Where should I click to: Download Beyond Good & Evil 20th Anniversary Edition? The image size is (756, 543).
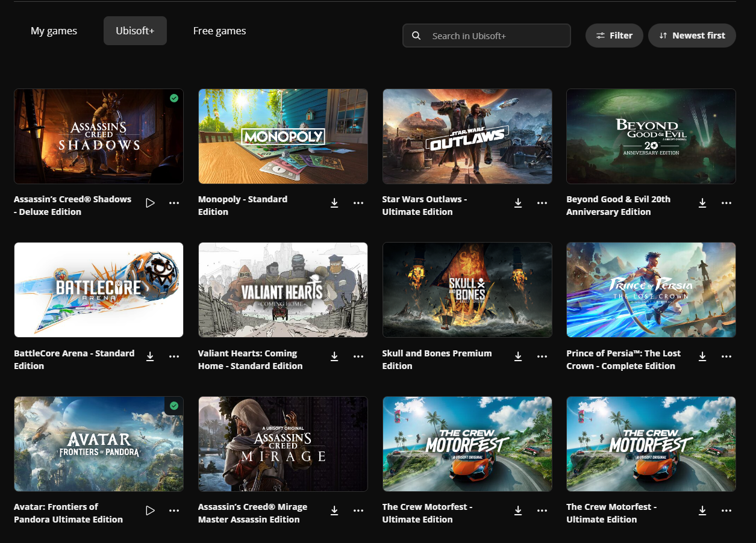(702, 203)
